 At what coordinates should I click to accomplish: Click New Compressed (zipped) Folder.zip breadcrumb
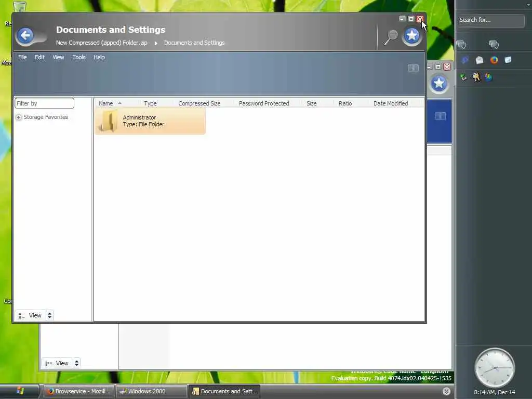coord(102,43)
